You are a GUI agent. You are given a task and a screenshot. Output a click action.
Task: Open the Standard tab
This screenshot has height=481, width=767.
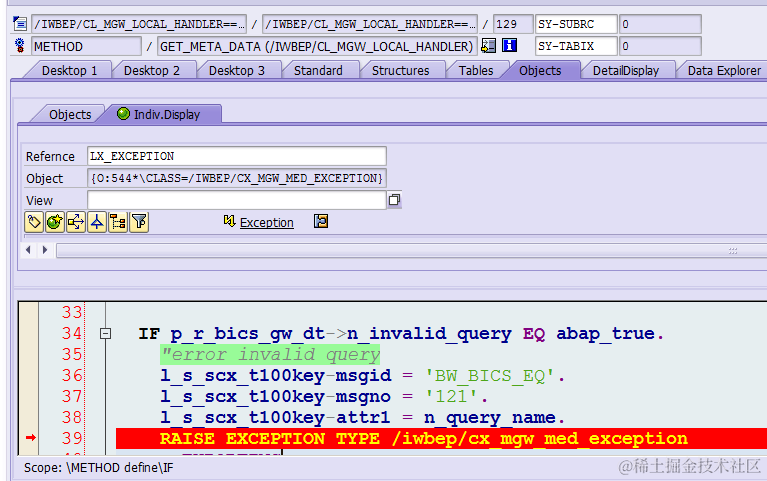coord(318,70)
